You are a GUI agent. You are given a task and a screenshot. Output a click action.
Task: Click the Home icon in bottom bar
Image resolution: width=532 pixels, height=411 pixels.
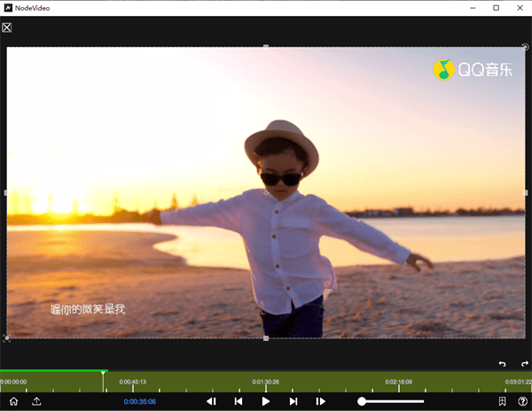pos(12,401)
